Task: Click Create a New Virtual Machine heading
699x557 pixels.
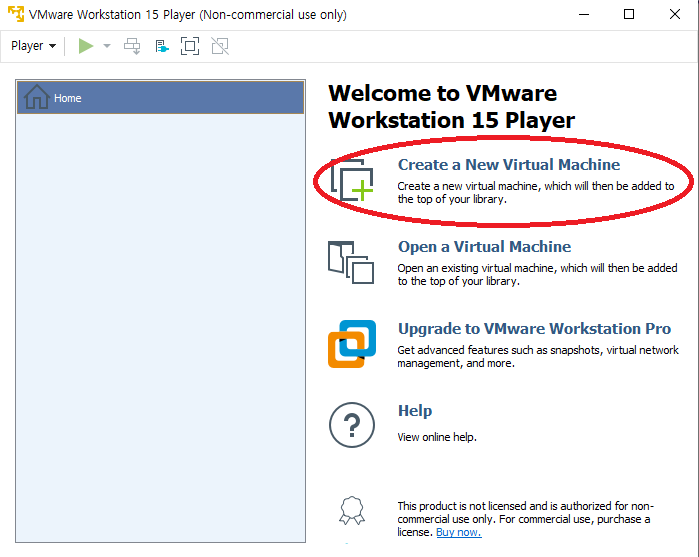Action: coord(509,165)
